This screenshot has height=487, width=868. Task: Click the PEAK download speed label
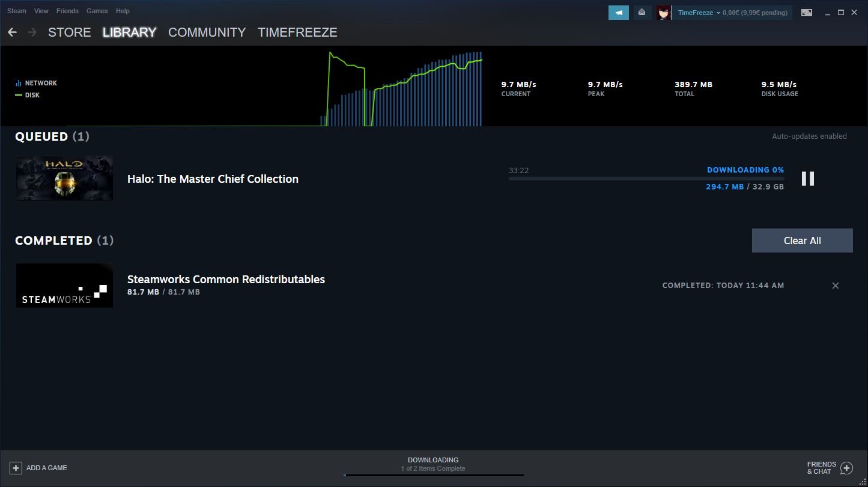pos(596,94)
